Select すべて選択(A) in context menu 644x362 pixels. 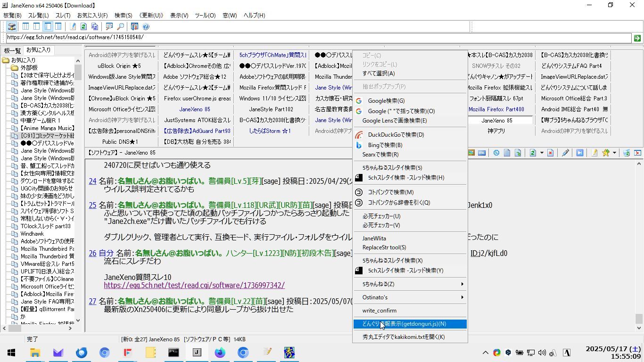coord(410,74)
